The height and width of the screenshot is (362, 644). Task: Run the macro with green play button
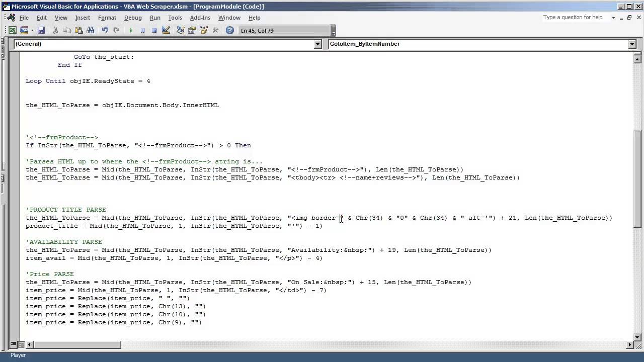click(131, 30)
